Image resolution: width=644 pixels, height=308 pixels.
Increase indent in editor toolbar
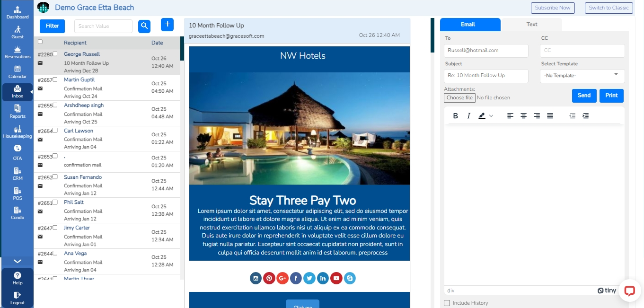[x=585, y=116]
